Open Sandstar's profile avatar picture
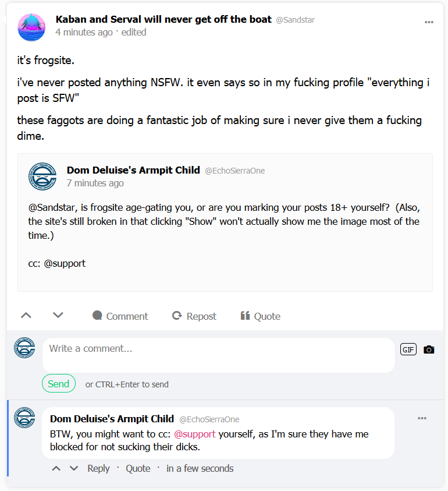The height and width of the screenshot is (491, 448). pyautogui.click(x=31, y=27)
